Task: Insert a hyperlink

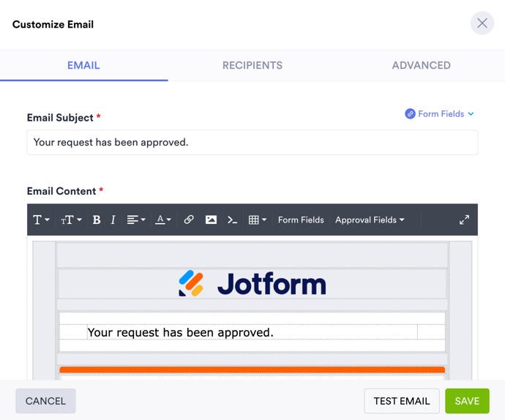Action: click(x=189, y=220)
